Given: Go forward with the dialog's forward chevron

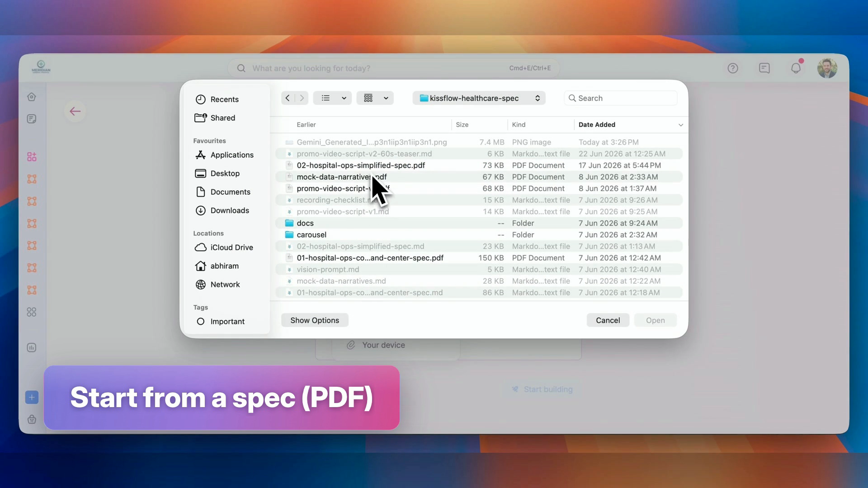Looking at the screenshot, I should click(x=302, y=98).
